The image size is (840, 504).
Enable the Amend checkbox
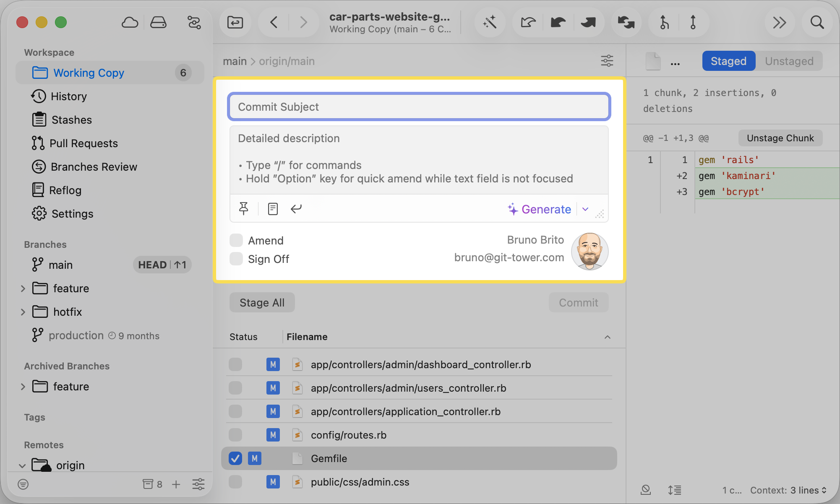(236, 240)
